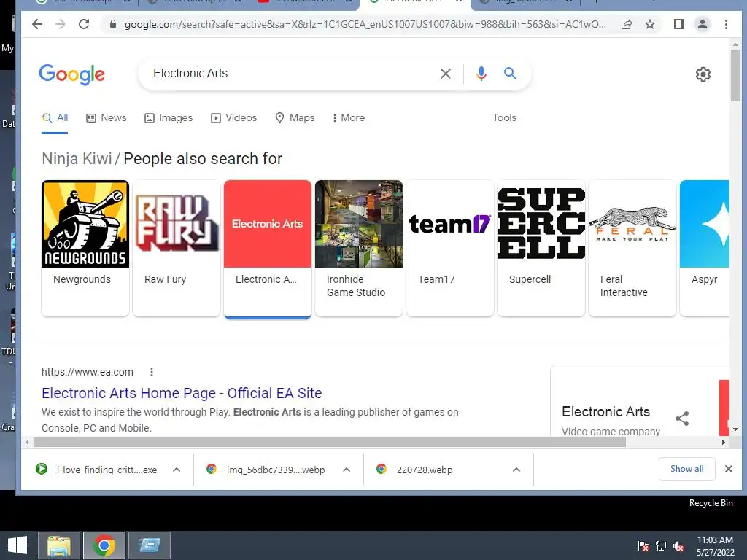The height and width of the screenshot is (560, 747).
Task: Open options menu beside ea.com result
Action: 152,372
